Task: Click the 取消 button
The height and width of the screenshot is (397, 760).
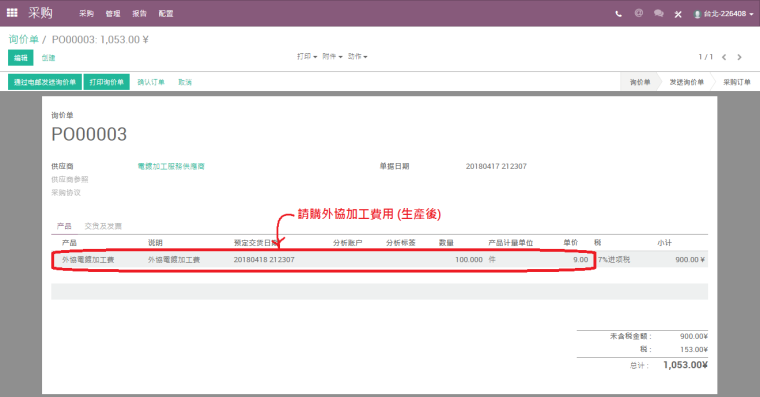Action: 185,82
